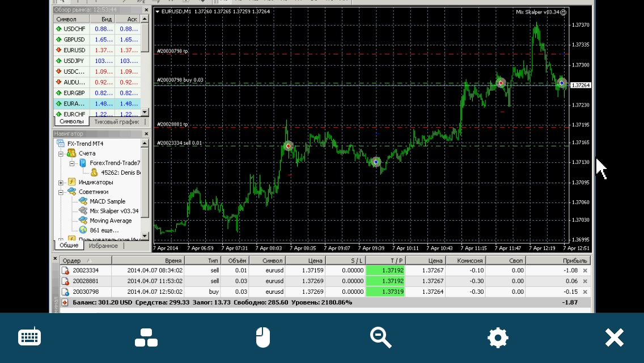Click the Market Watch scrollbar down arrow
The height and width of the screenshot is (363, 644).
click(145, 112)
